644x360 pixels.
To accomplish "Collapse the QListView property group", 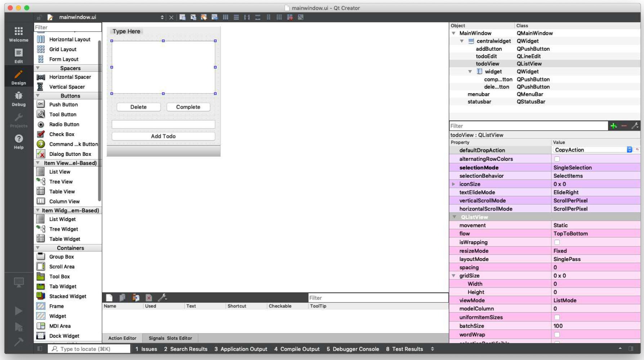I will click(455, 217).
